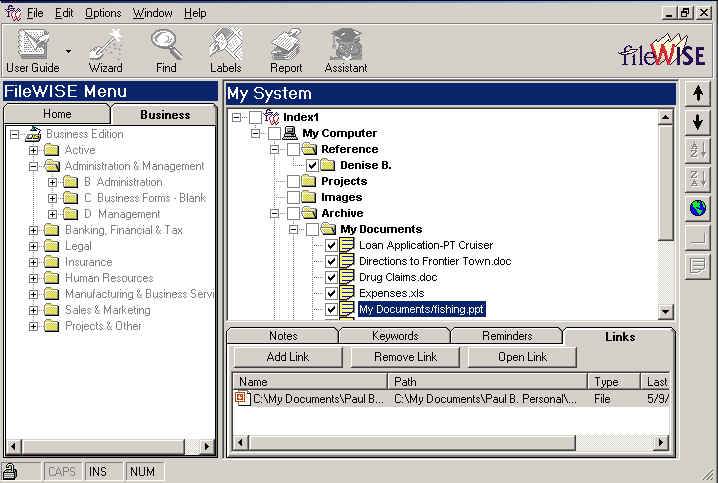Screen dimensions: 718x483
Task: Uncheck Drug Claims.doc checkbox
Action: (x=331, y=277)
